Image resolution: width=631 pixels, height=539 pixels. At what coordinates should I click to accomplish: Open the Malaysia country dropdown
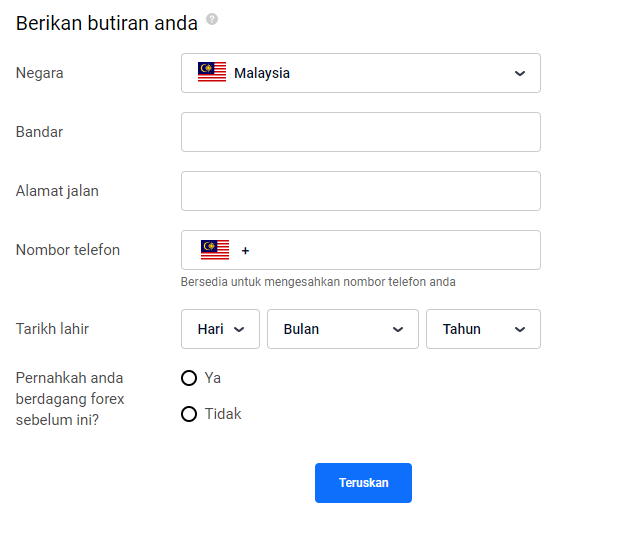pyautogui.click(x=361, y=73)
